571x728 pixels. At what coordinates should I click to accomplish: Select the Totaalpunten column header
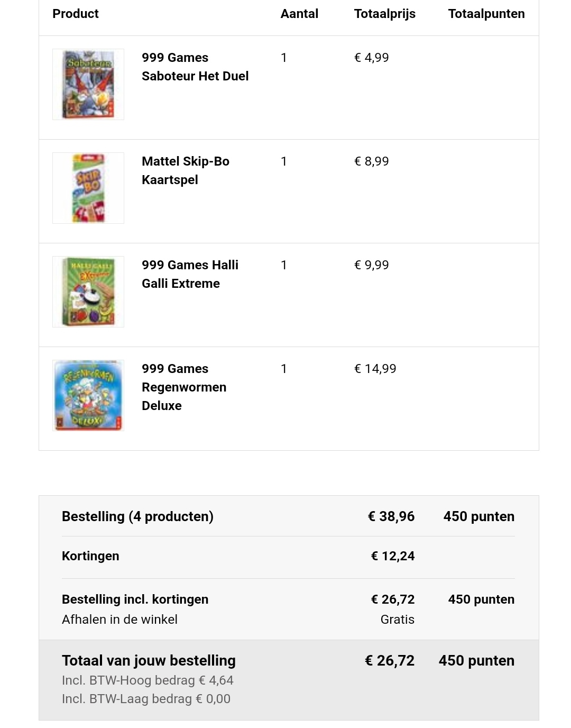[x=486, y=14]
